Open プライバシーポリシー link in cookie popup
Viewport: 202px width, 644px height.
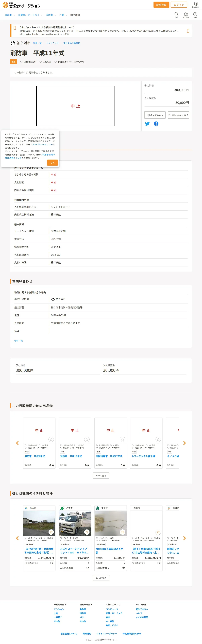[x=42, y=144]
